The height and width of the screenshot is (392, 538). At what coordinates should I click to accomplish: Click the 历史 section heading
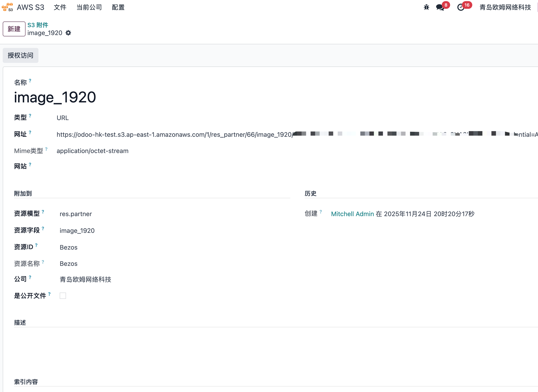(311, 193)
